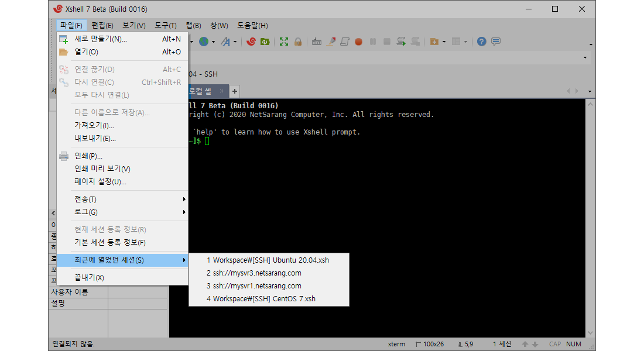Expand the 전송(T) submenu
Screen dimensions: 644x351
(x=122, y=199)
